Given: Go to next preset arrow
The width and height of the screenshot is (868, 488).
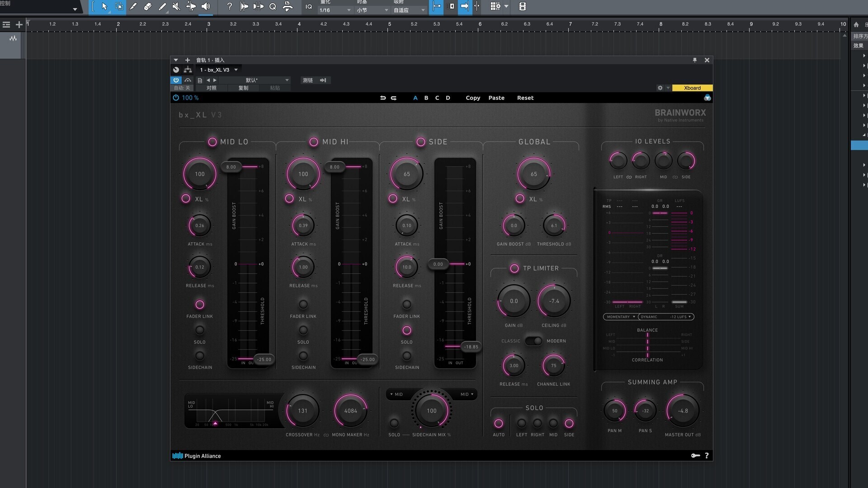Looking at the screenshot, I should [215, 80].
